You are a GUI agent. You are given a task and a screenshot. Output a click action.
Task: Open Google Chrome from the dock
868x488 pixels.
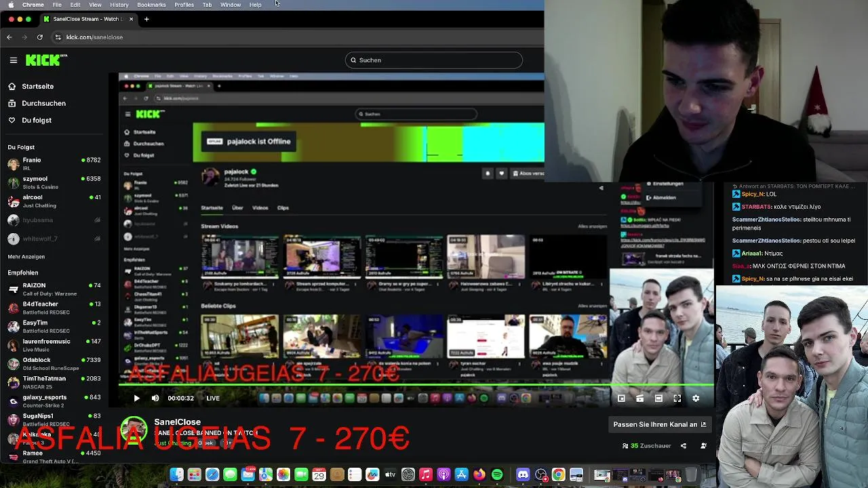(558, 475)
